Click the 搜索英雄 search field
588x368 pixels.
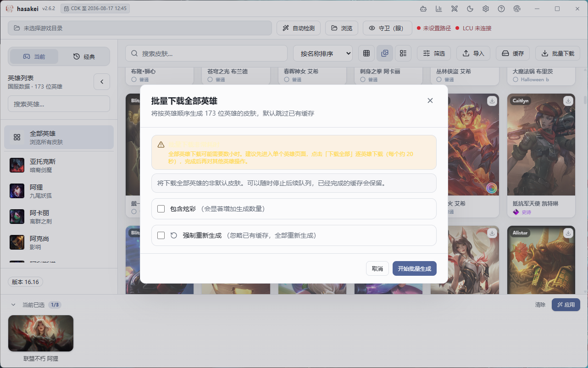pos(59,104)
